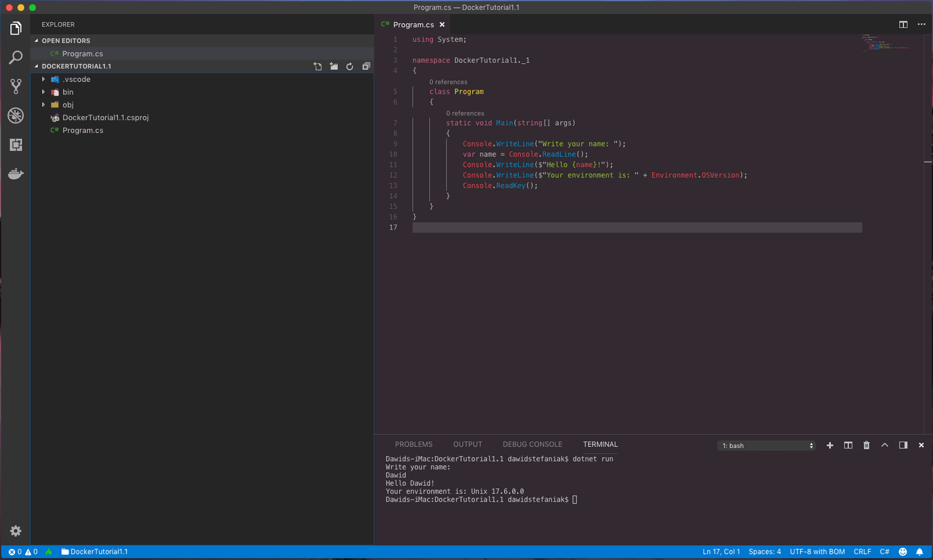The image size is (933, 560).
Task: Open the Explorer view in activity bar
Action: 16,29
